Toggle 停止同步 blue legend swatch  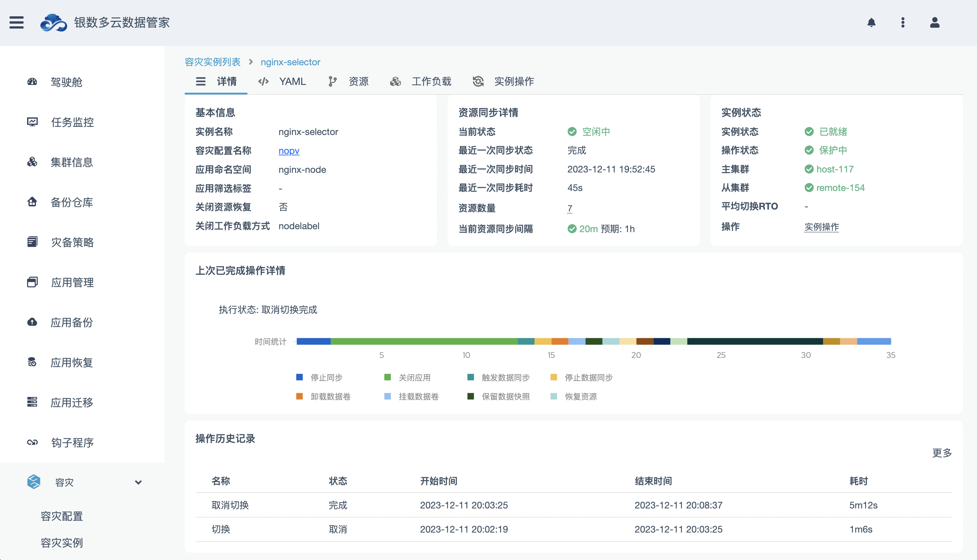point(299,377)
